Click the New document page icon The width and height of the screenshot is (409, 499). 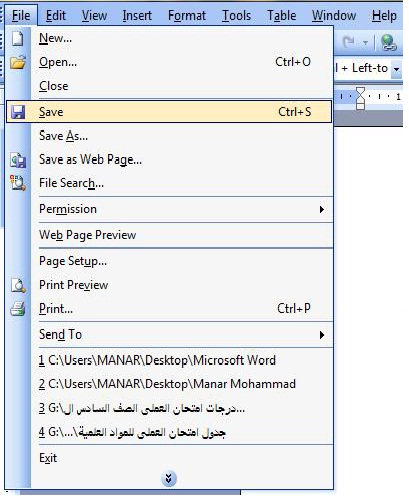click(x=17, y=38)
